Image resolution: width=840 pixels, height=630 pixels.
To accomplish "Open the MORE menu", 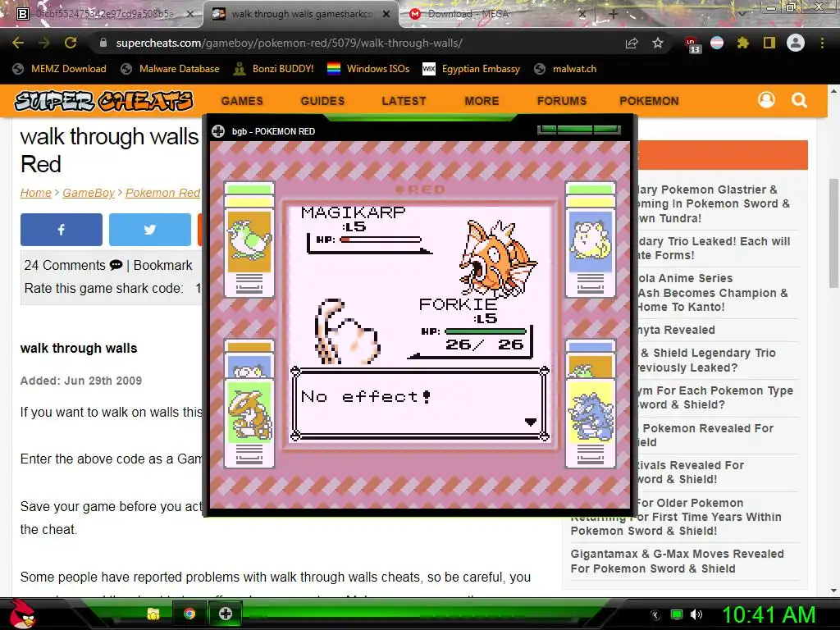I will (482, 101).
